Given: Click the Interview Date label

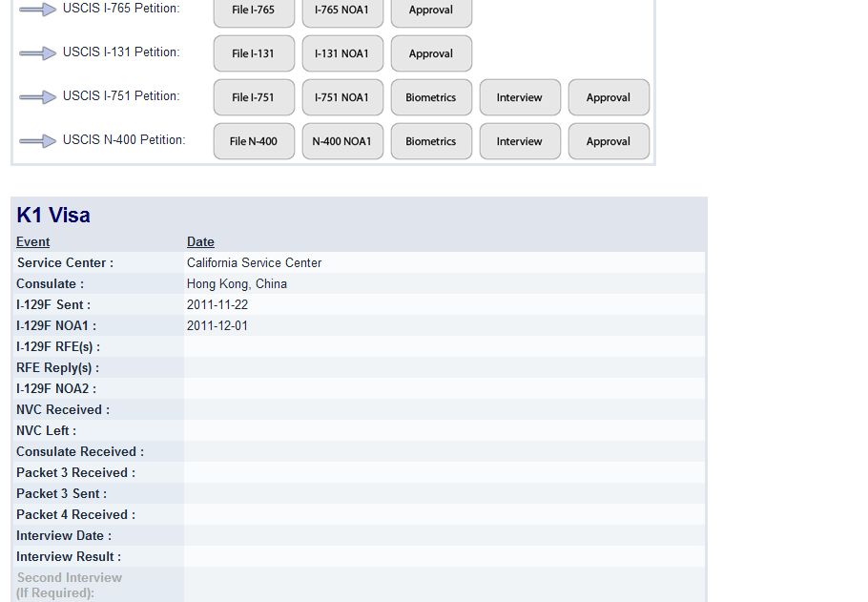Looking at the screenshot, I should [64, 537].
